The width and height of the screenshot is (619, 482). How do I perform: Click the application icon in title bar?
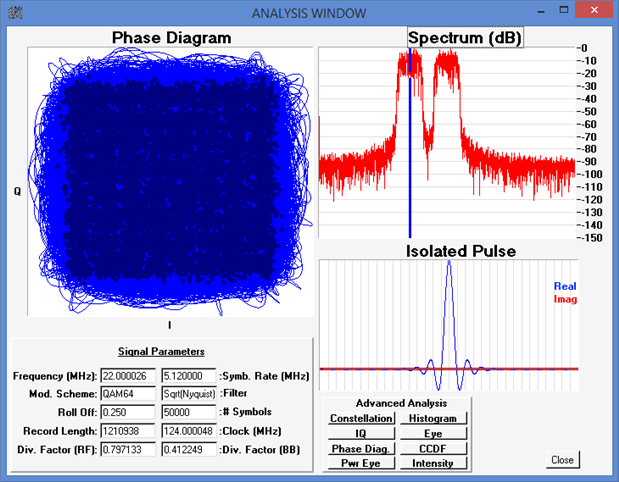pyautogui.click(x=13, y=11)
